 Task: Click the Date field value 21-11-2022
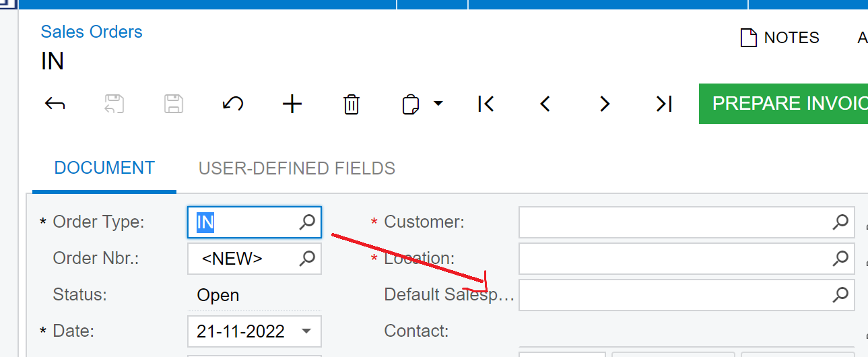[x=240, y=331]
